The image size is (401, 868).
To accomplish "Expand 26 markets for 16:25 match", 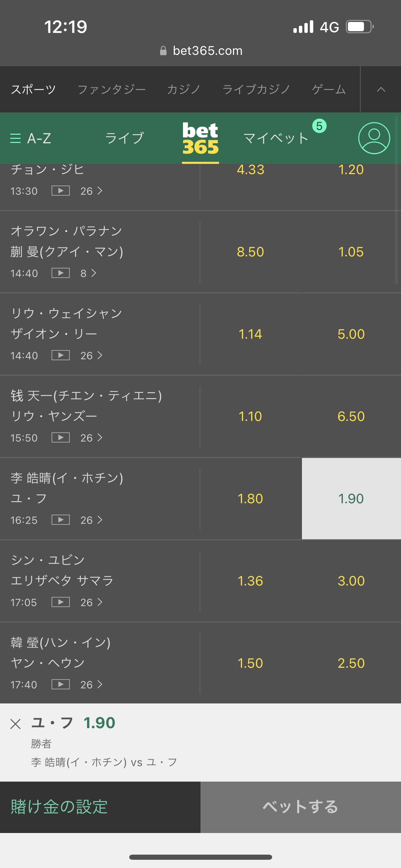I will [x=92, y=520].
